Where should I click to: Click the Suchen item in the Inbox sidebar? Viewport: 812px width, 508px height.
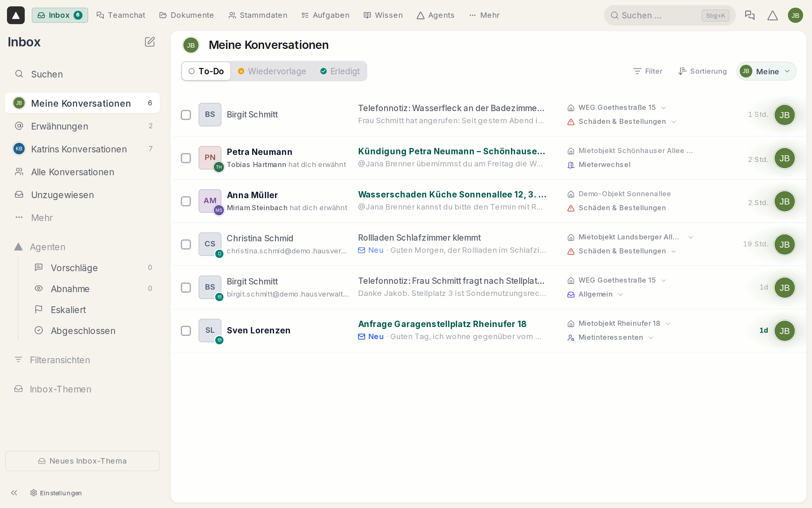[x=82, y=74]
